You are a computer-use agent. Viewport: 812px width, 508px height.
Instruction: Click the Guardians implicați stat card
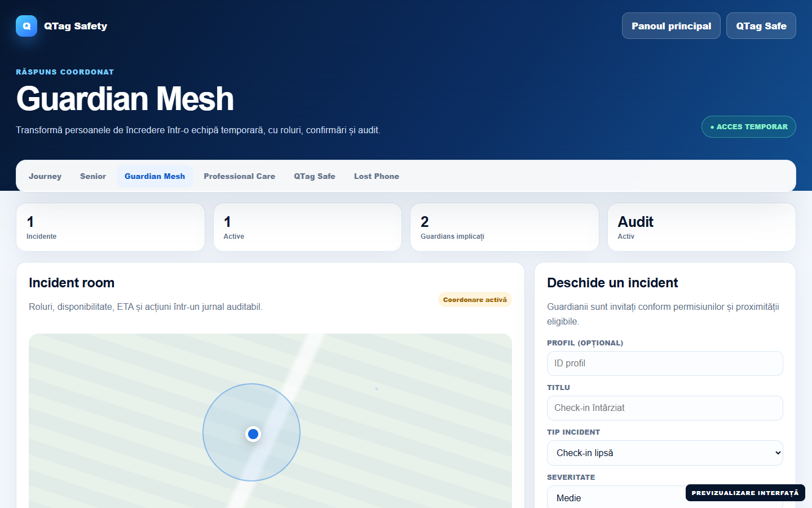tap(505, 227)
